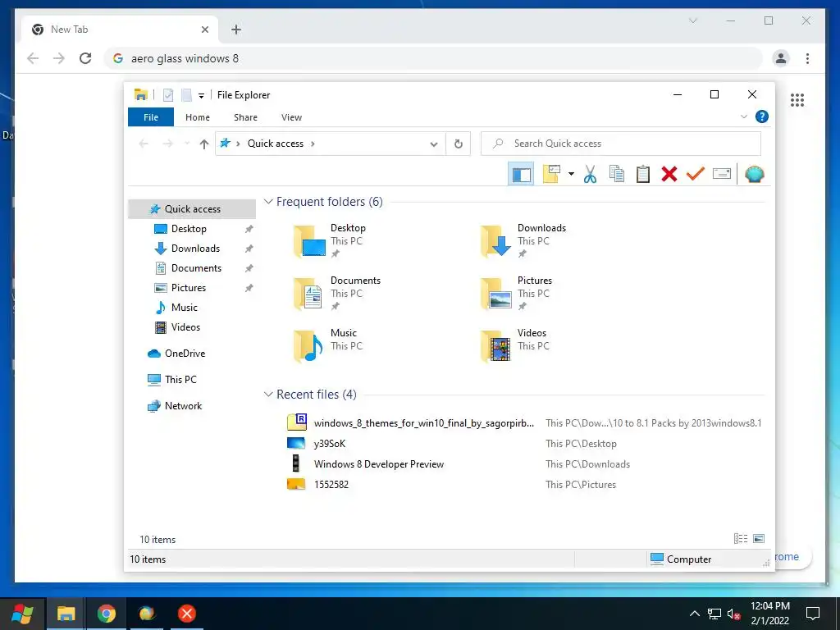The image size is (840, 630).
Task: Select Network in the navigation pane
Action: tap(183, 406)
